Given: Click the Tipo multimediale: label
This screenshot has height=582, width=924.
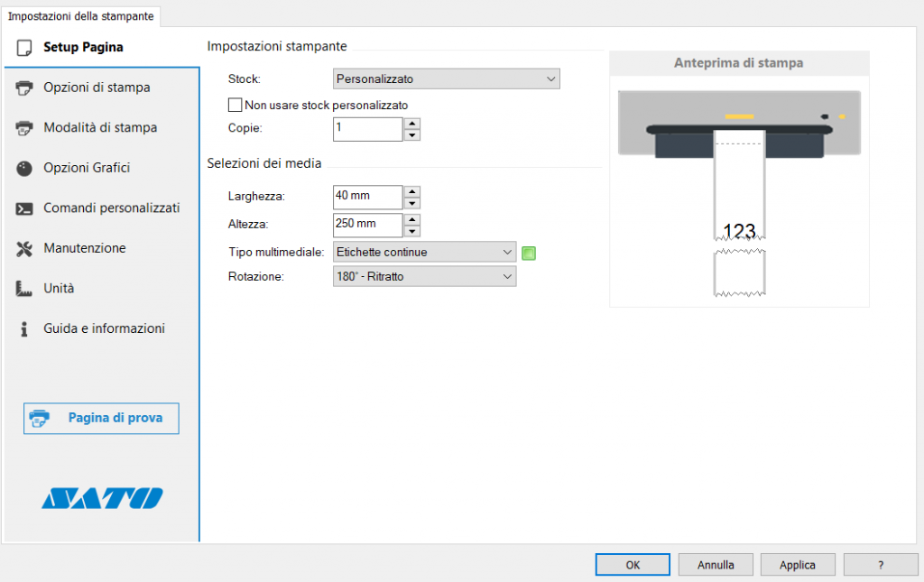Looking at the screenshot, I should click(x=276, y=252).
